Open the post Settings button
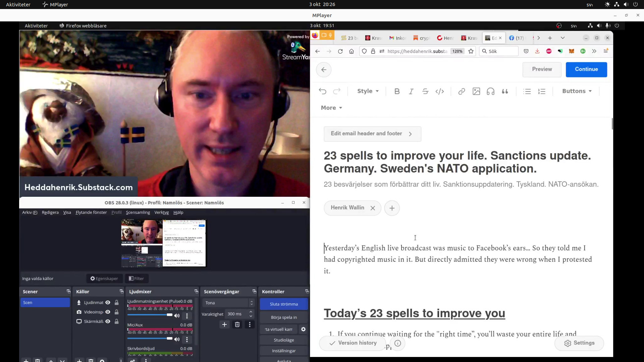The image size is (644, 362). (579, 343)
